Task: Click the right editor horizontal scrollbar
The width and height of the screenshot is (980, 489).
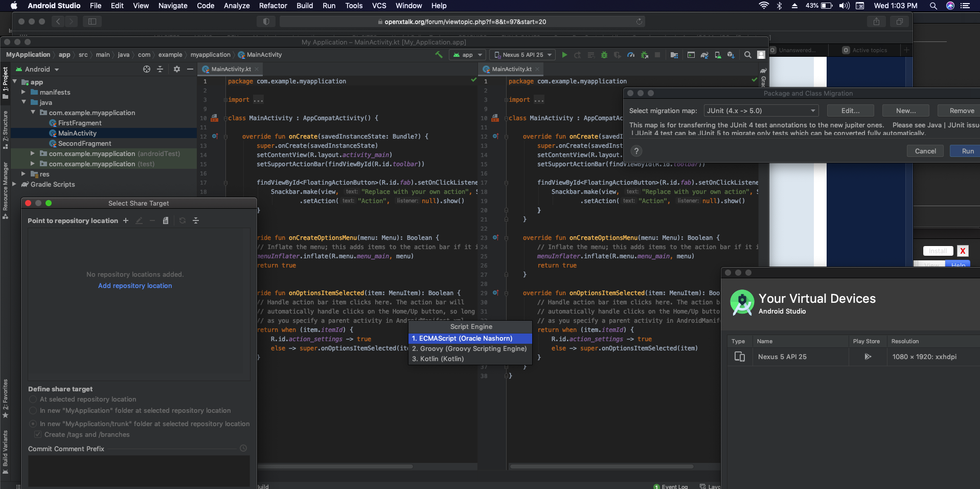Action: pyautogui.click(x=602, y=466)
